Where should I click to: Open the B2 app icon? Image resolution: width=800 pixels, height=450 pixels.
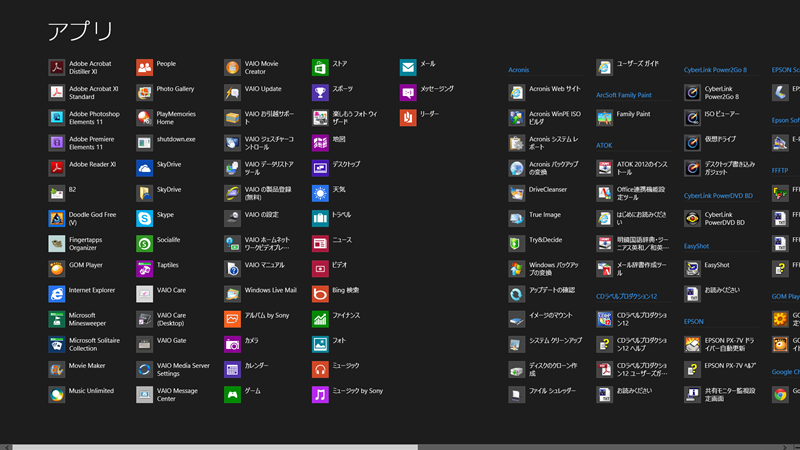tap(57, 193)
